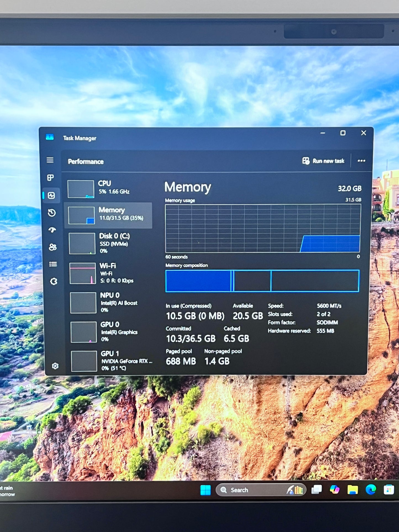
Task: Click the 20.5 GB Available value
Action: pyautogui.click(x=248, y=316)
